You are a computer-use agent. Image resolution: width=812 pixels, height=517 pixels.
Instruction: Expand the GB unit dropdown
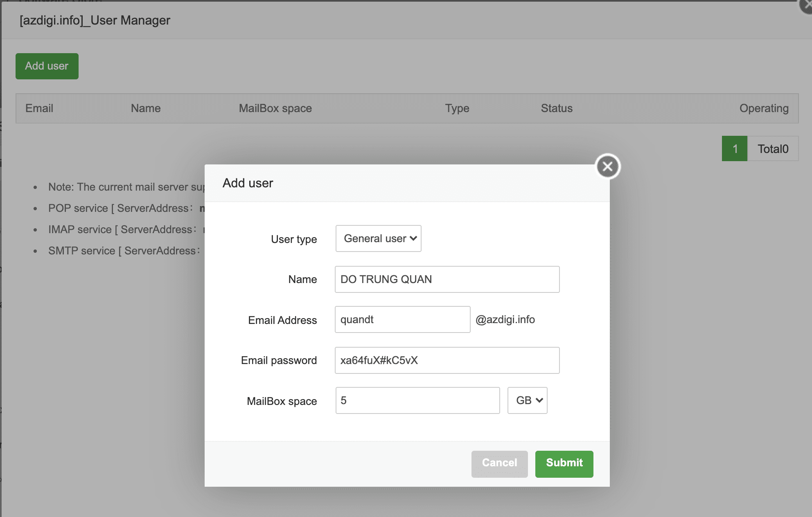tap(527, 400)
